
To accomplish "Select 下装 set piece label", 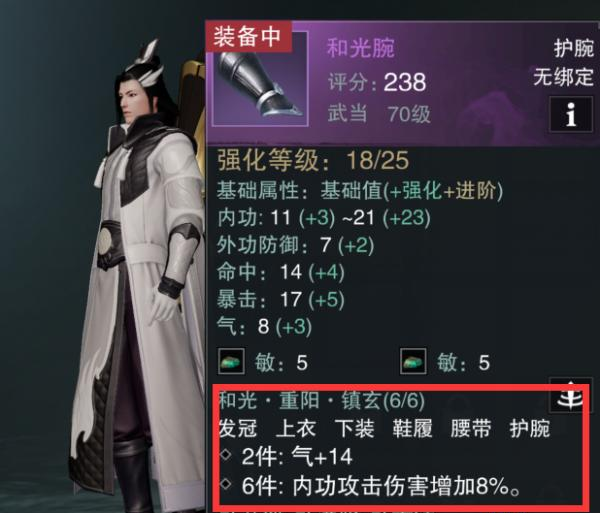I will pos(354,428).
